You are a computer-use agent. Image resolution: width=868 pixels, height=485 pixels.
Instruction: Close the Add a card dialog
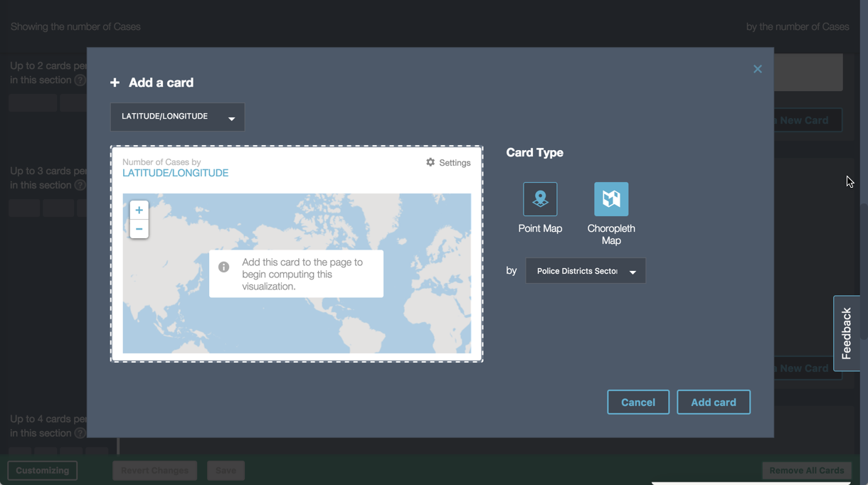point(757,69)
